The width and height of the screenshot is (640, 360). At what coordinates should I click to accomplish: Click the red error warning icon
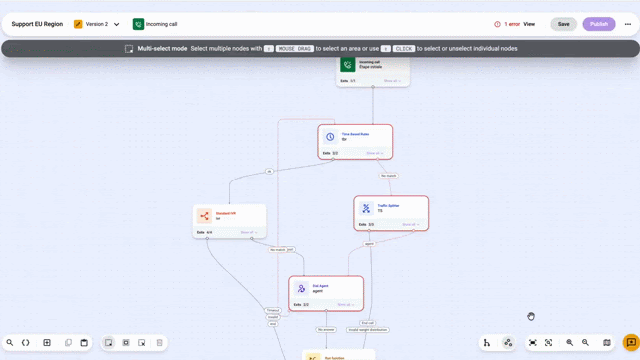[497, 24]
